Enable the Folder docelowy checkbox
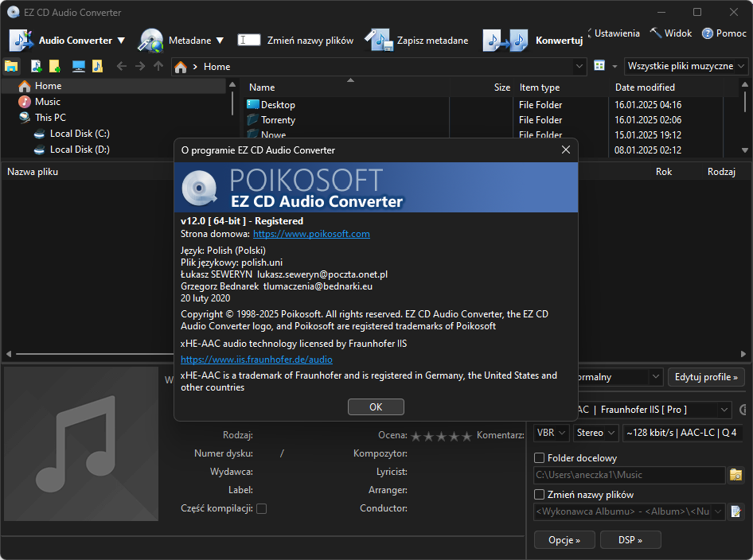 [x=540, y=458]
